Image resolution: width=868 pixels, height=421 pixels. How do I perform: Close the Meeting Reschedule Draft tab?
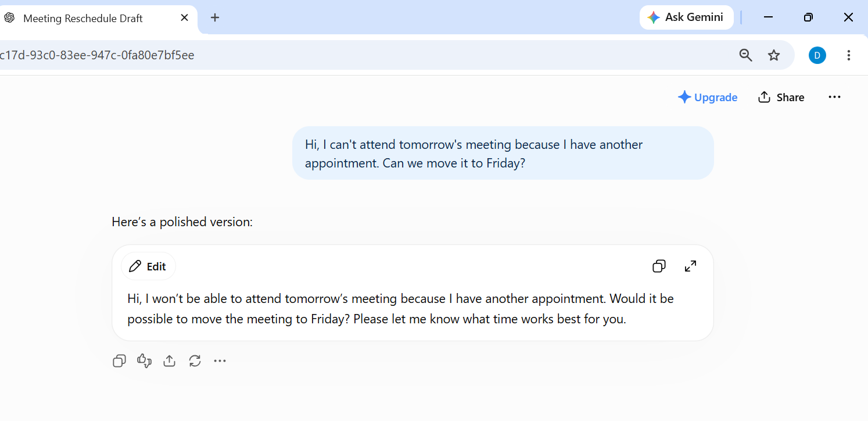pyautogui.click(x=184, y=17)
